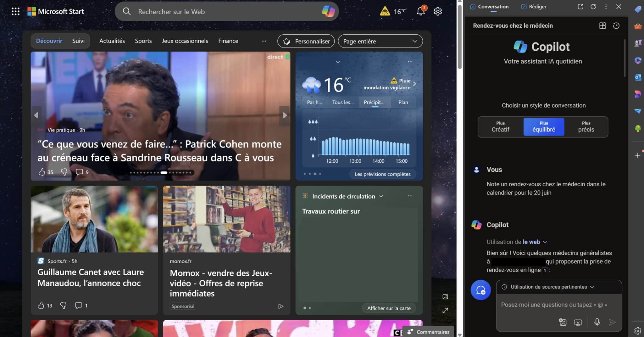Open Edge sidebar settings gear

pos(637,330)
